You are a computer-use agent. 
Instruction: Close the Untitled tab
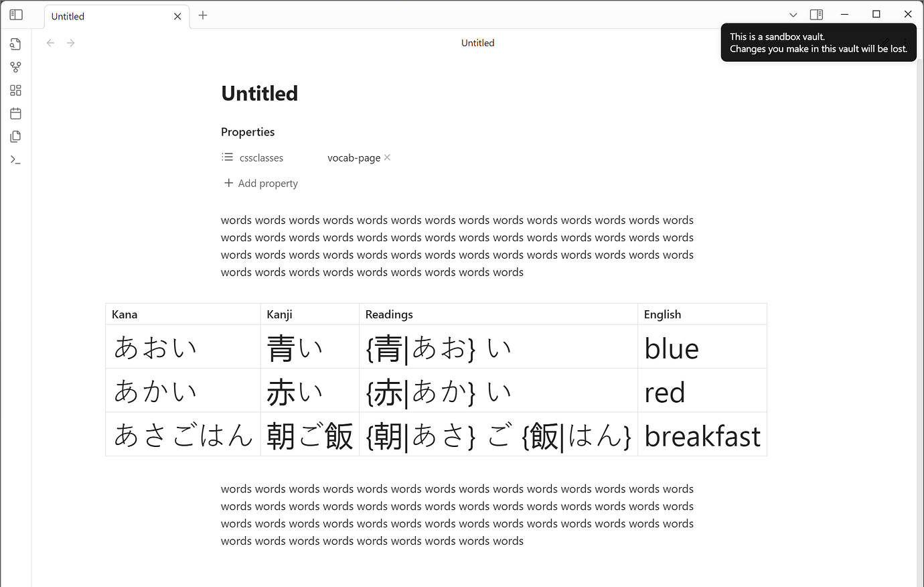click(x=177, y=16)
